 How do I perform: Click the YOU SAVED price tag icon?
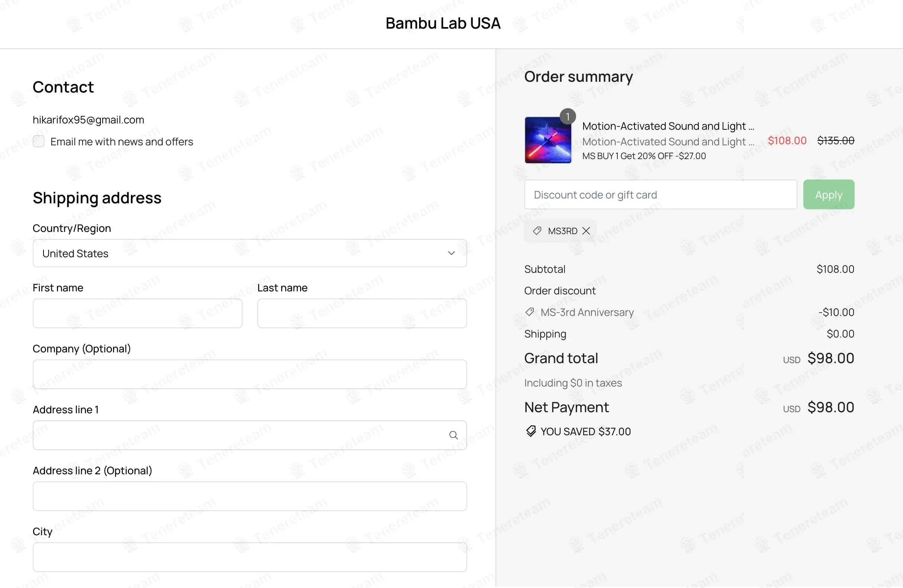[531, 431]
